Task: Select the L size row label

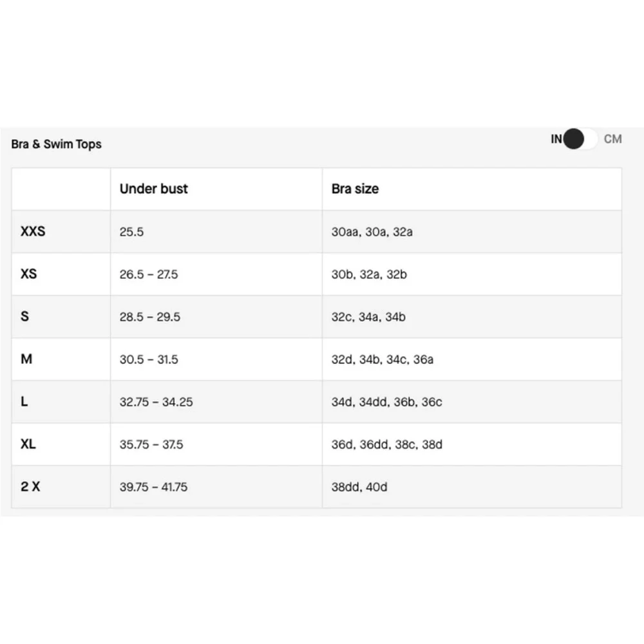Action: [x=24, y=401]
